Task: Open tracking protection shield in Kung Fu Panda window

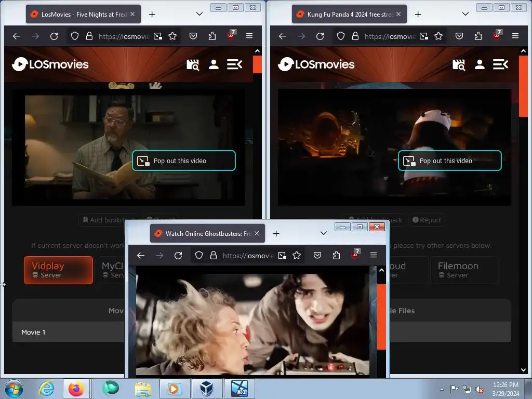Action: pos(341,36)
